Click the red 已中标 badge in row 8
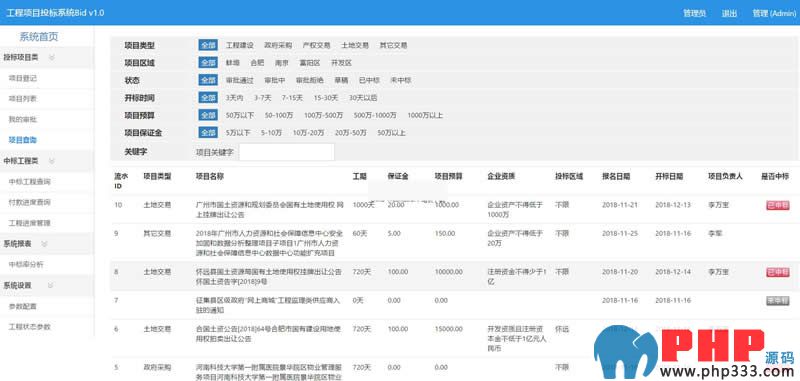 tap(778, 272)
